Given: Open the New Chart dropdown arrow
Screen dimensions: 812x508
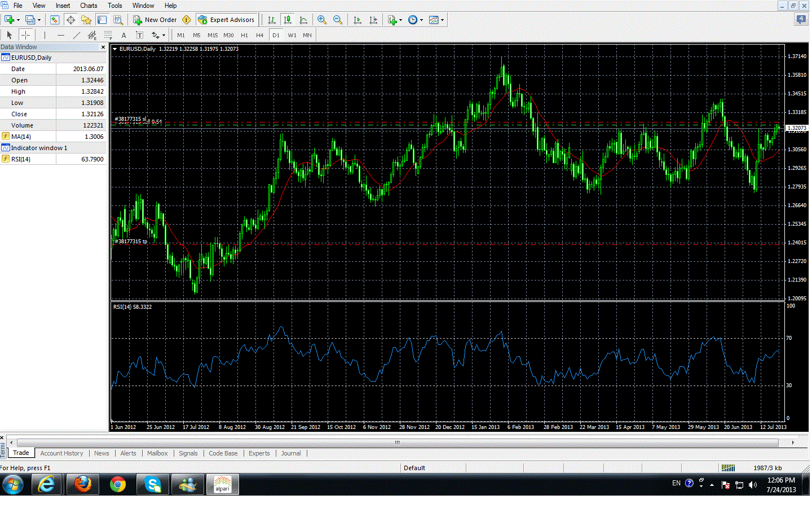Looking at the screenshot, I should (19, 20).
